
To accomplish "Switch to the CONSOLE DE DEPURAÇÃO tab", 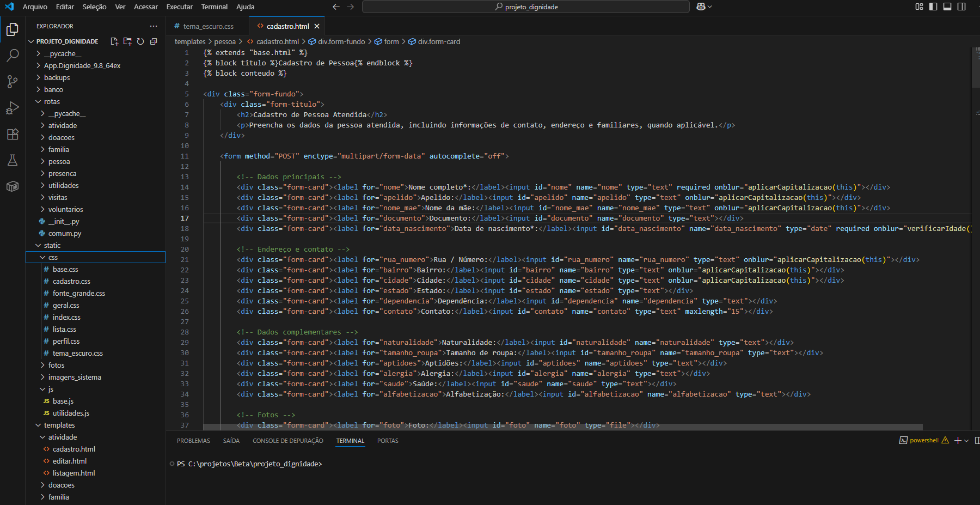I will [288, 441].
